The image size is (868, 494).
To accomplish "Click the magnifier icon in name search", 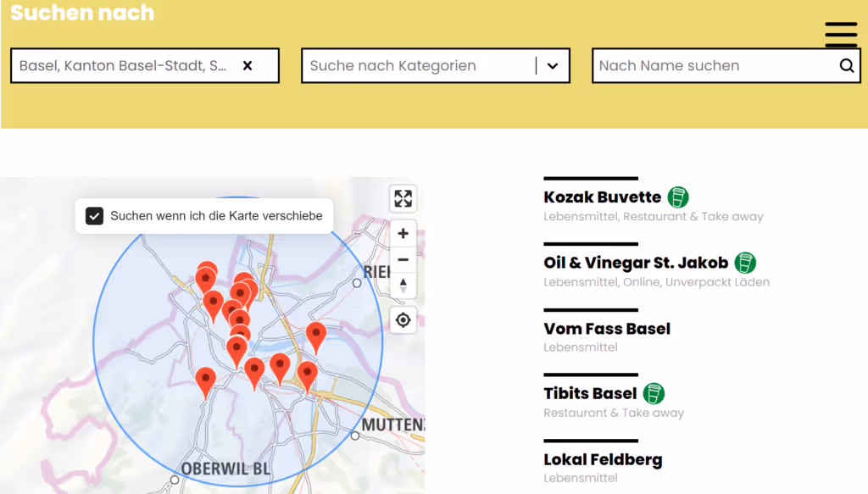I will pyautogui.click(x=847, y=65).
